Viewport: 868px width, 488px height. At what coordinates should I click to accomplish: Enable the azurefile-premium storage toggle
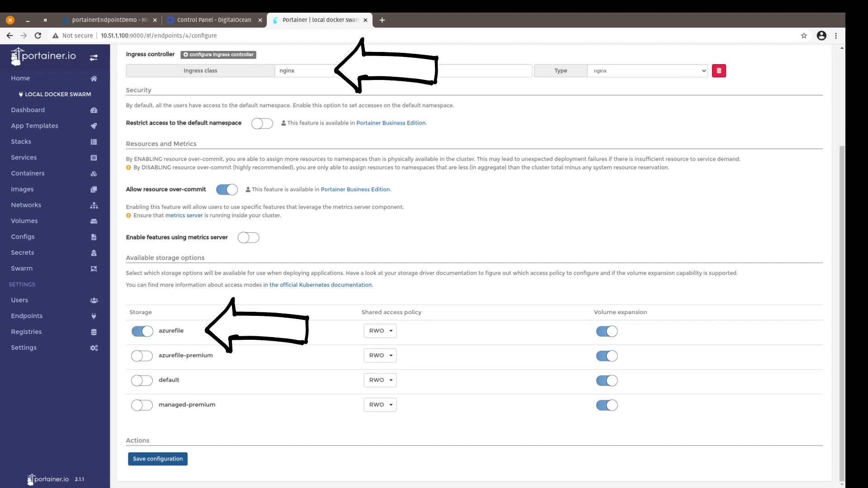pyautogui.click(x=142, y=356)
